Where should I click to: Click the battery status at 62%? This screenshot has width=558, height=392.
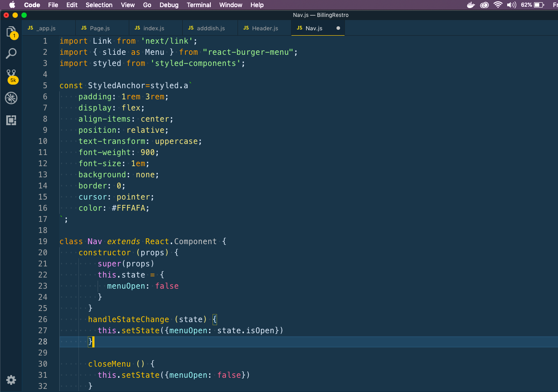click(532, 5)
